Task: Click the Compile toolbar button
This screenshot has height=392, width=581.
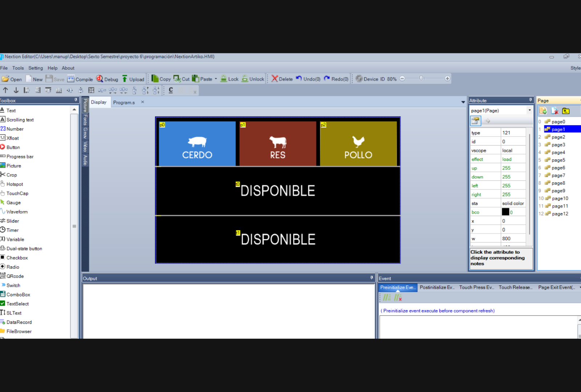Action: click(x=80, y=79)
